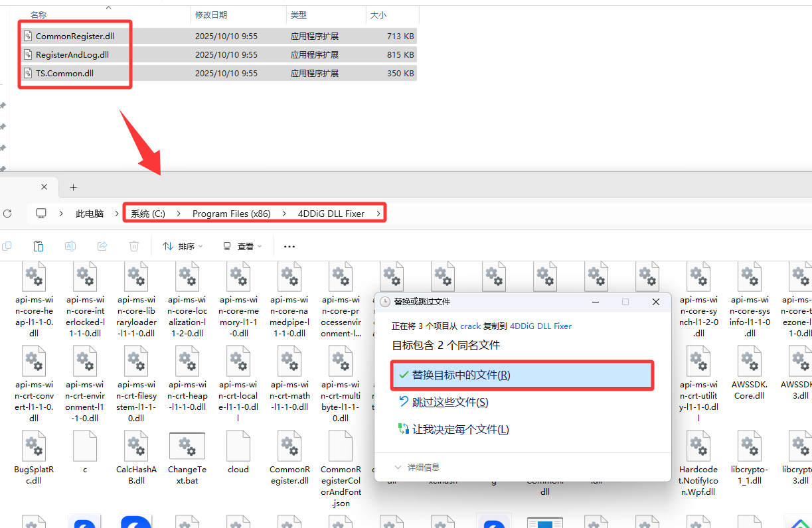
Task: Click the 此电脑 breadcrumb item
Action: point(90,214)
